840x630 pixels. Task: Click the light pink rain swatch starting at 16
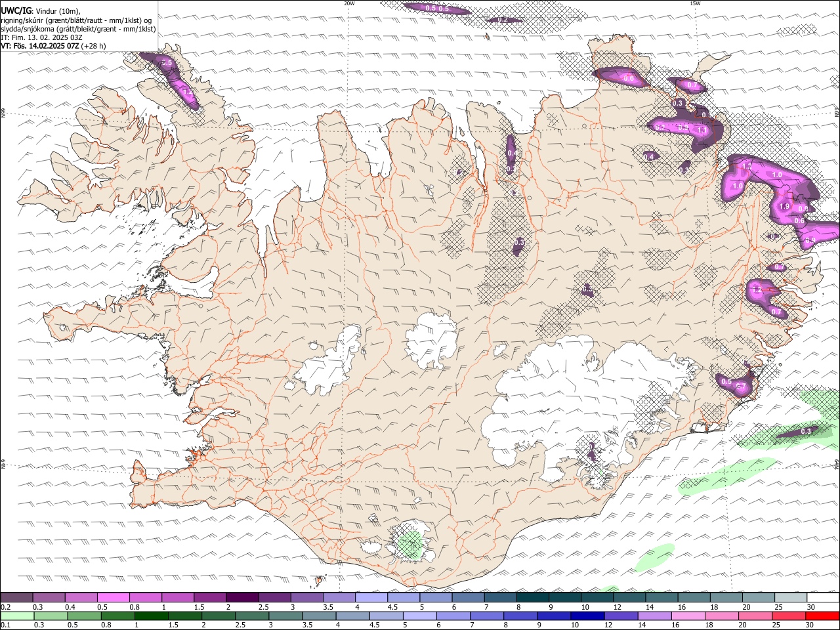click(688, 616)
